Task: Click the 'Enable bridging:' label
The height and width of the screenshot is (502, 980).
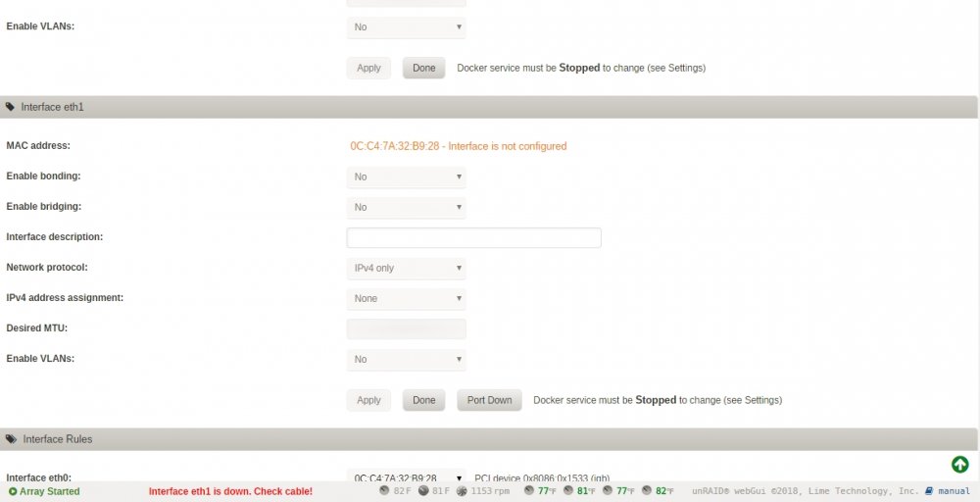Action: 44,206
